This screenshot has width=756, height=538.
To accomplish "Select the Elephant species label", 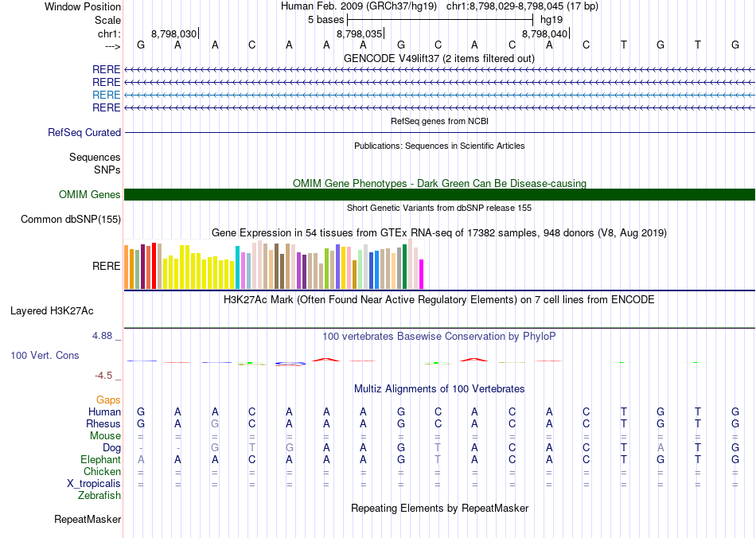I will tap(100, 460).
